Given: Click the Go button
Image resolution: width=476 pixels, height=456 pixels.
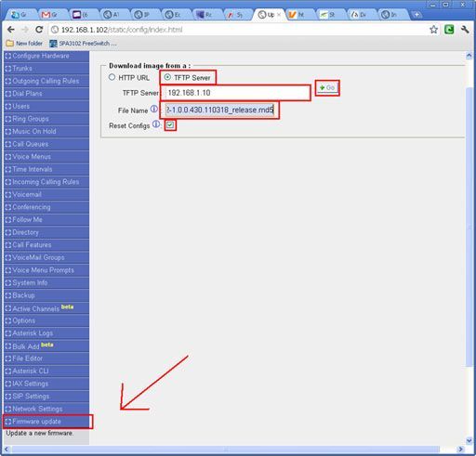Looking at the screenshot, I should 327,88.
